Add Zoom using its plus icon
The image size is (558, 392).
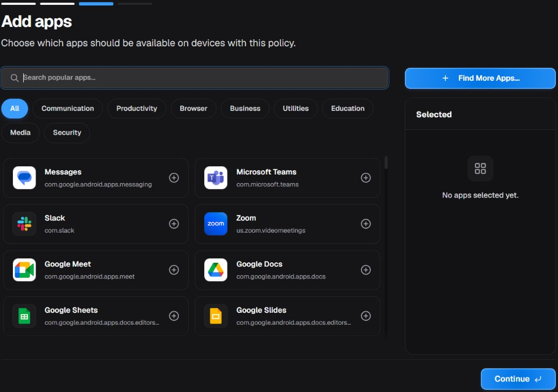pos(366,224)
